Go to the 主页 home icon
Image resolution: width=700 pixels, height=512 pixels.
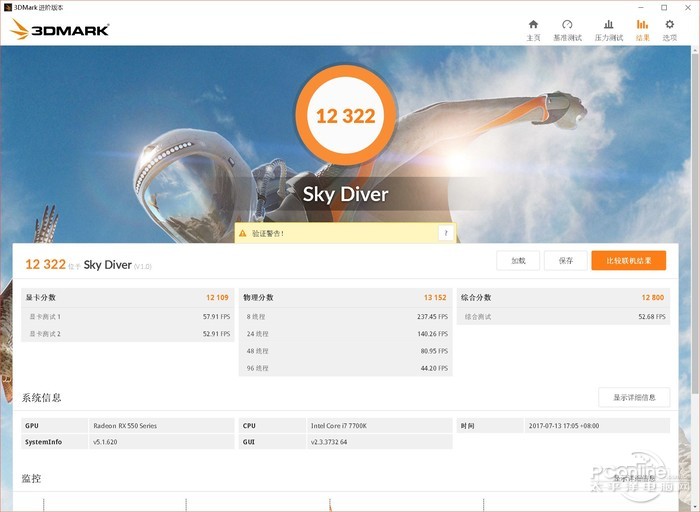pos(533,29)
